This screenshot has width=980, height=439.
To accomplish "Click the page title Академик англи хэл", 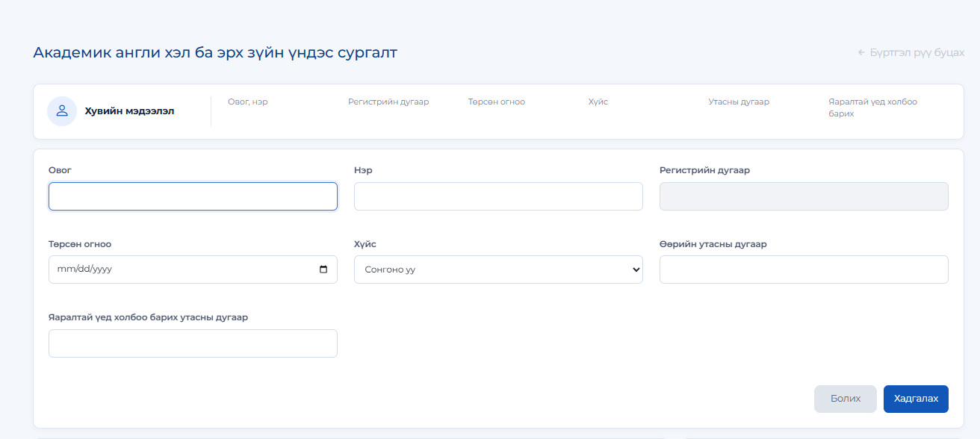I will (215, 53).
